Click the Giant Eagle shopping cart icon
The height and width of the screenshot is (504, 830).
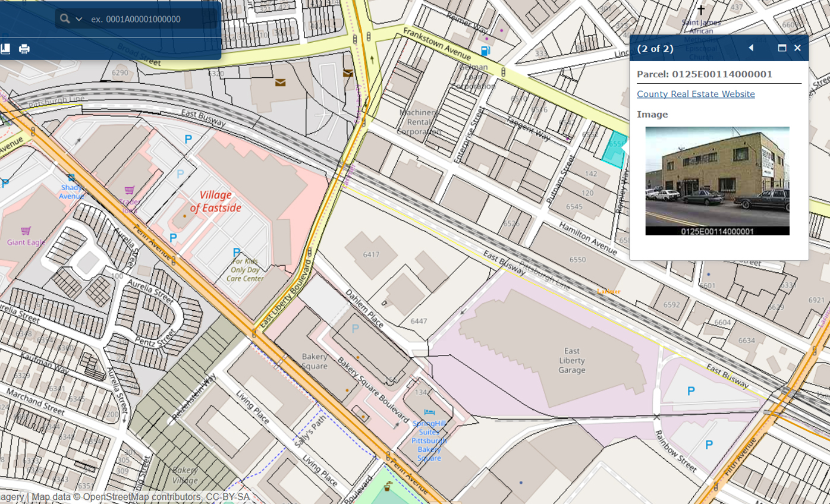tap(26, 231)
